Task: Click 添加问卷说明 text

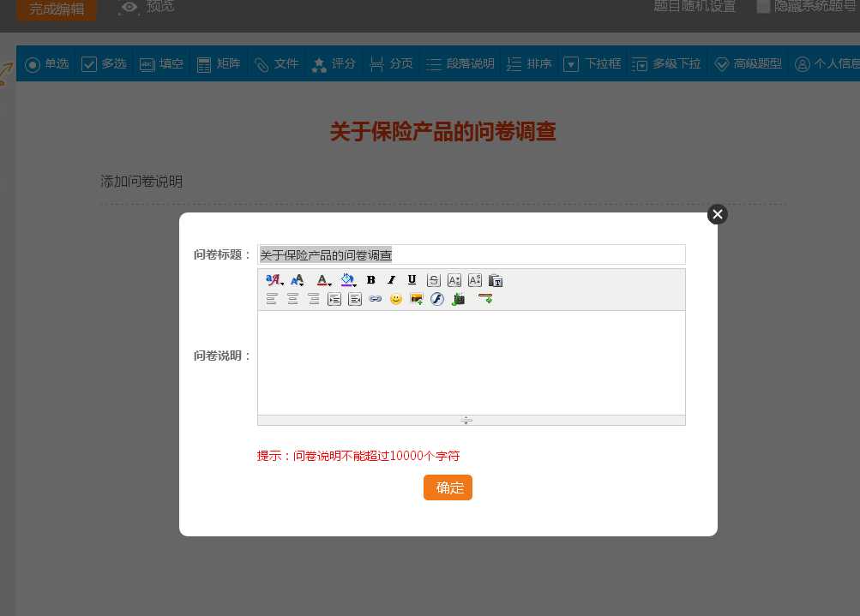Action: (141, 182)
